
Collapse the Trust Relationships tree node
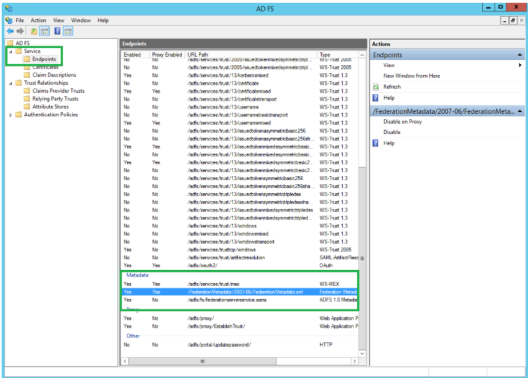[11, 83]
